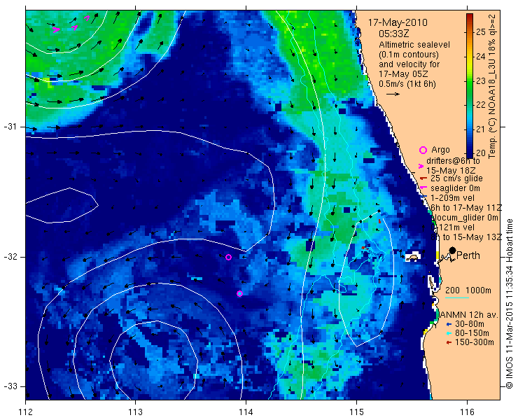Click the colour bar tick label '25'
The width and height of the screenshot is (518, 420).
pyautogui.click(x=481, y=32)
